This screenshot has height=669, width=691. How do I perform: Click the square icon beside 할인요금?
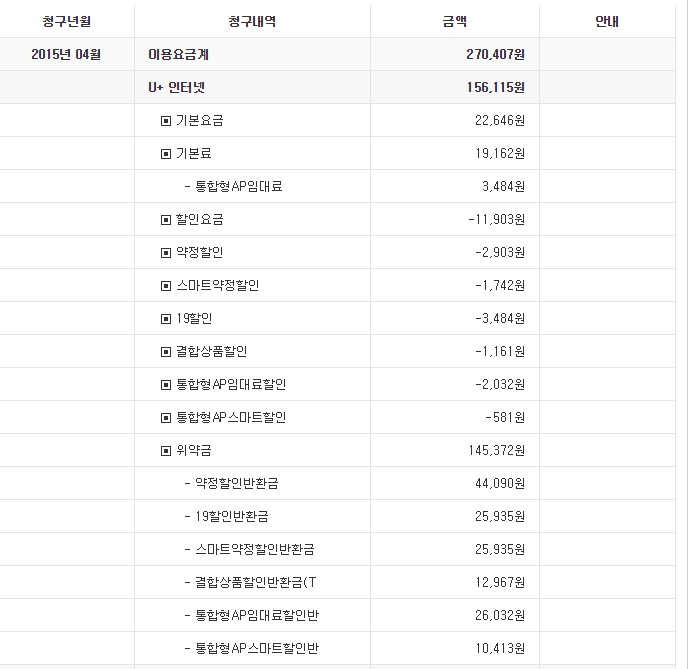166,220
